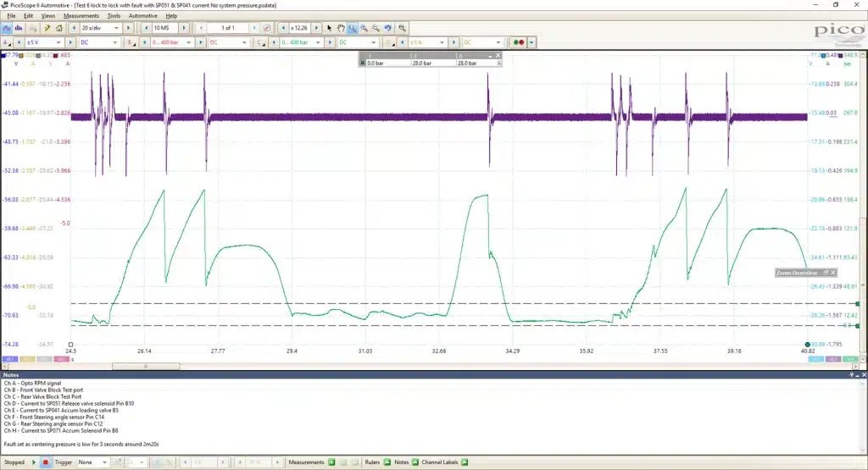Open Channel B options button
The width and height of the screenshot is (868, 470).
[x=131, y=42]
